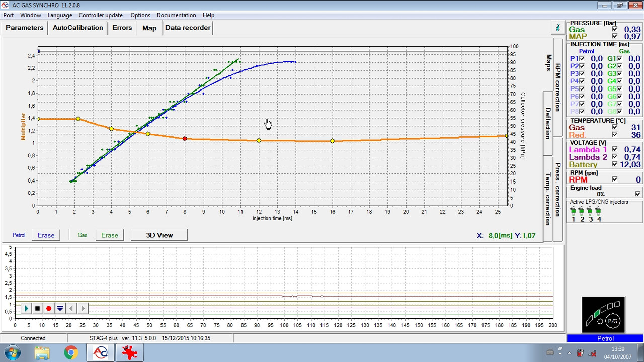Image resolution: width=644 pixels, height=362 pixels.
Task: Toggle the Engine load checkbox
Action: [x=638, y=194]
